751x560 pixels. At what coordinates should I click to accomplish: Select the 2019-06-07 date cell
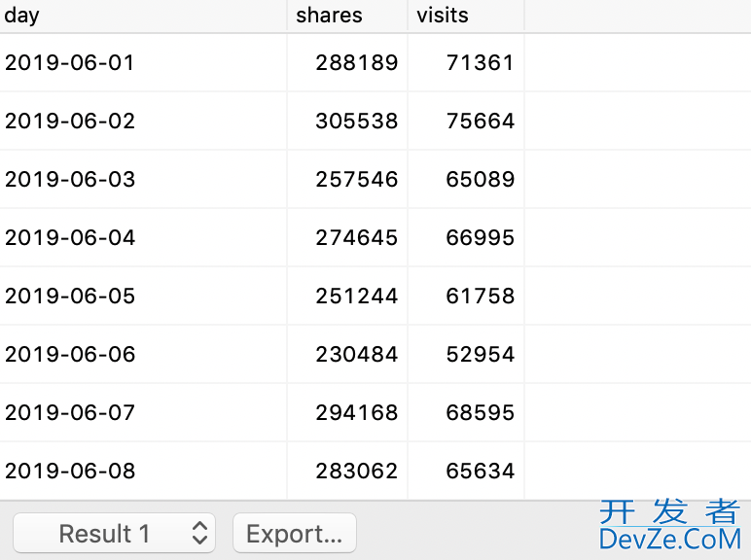pyautogui.click(x=70, y=413)
